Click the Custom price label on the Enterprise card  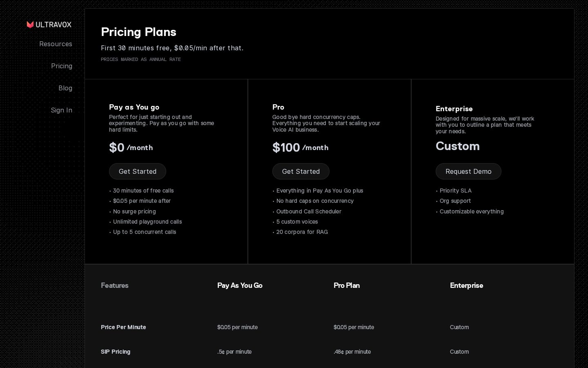tap(458, 146)
